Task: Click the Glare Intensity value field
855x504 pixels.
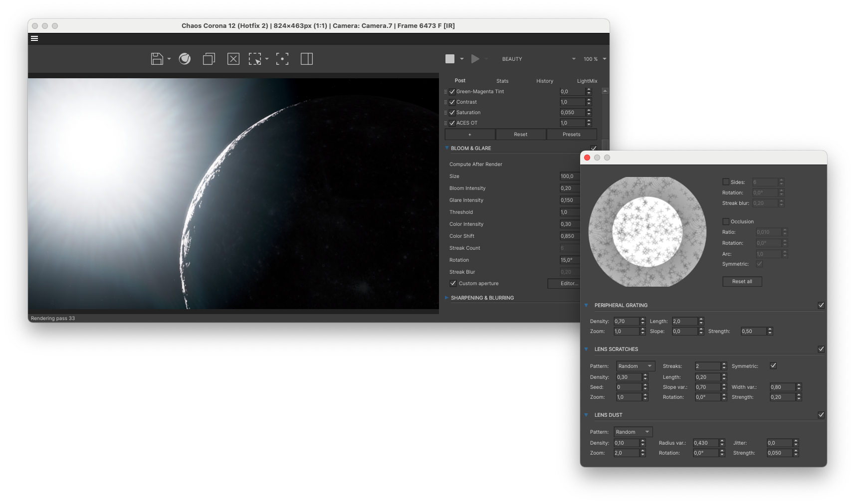Action: [x=570, y=200]
